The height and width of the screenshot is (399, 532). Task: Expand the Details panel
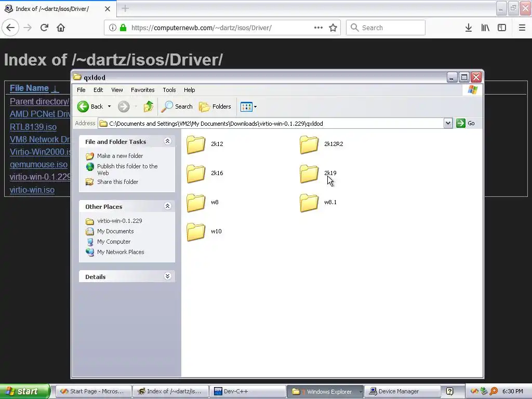pos(168,276)
